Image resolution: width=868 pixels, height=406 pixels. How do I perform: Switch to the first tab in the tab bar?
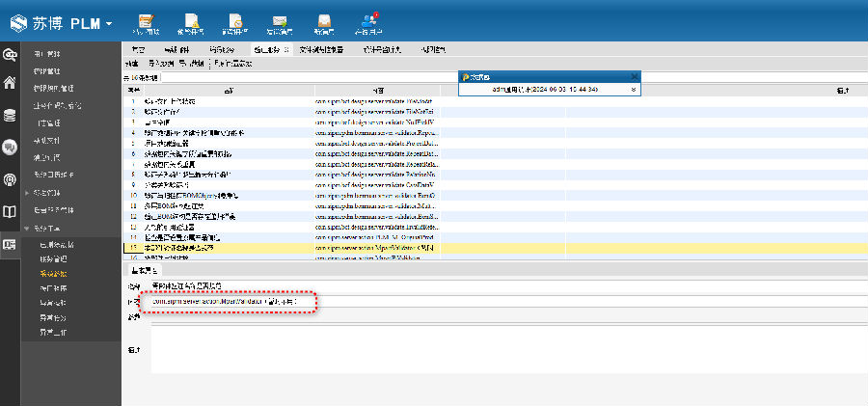pos(139,49)
